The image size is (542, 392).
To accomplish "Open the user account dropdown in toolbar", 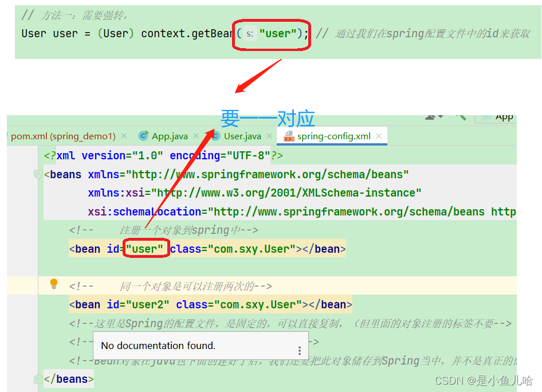I will point(434,117).
